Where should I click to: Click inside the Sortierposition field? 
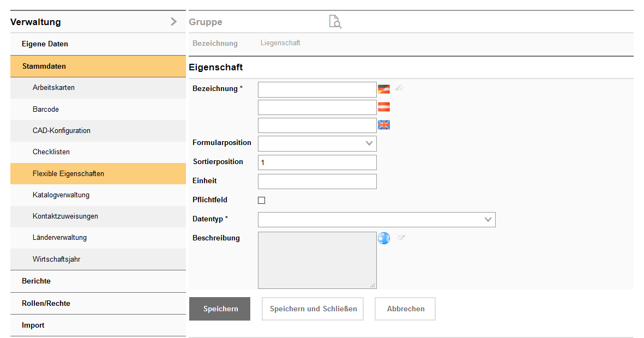(x=317, y=162)
